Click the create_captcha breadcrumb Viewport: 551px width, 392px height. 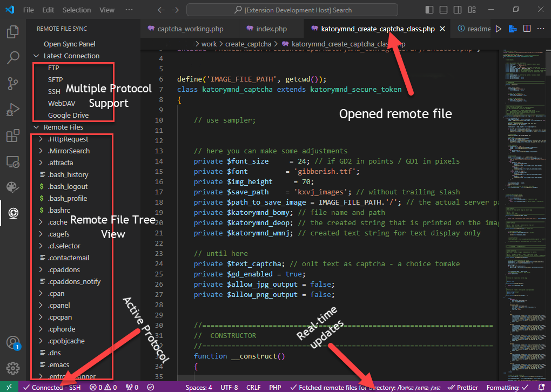[248, 44]
